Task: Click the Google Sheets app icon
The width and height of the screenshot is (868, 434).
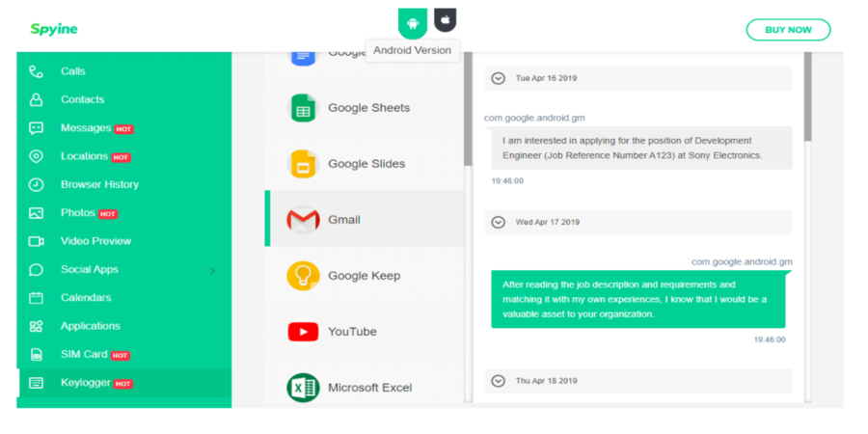Action: [x=303, y=108]
